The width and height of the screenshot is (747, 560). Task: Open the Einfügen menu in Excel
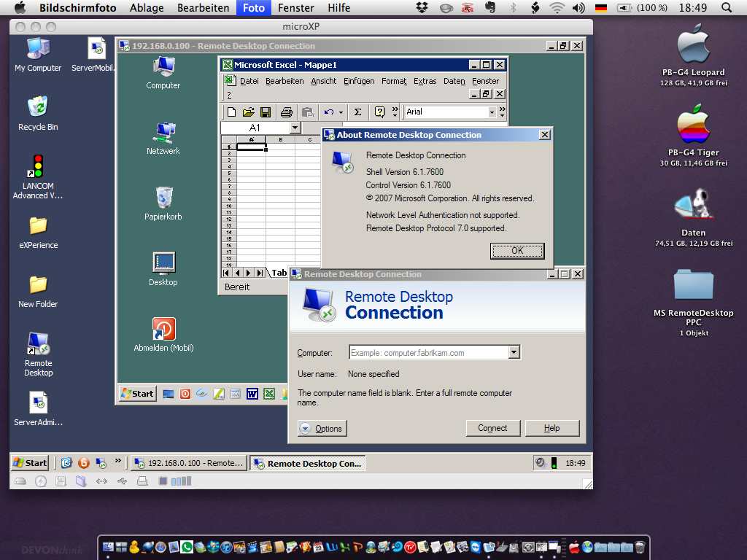coord(359,81)
